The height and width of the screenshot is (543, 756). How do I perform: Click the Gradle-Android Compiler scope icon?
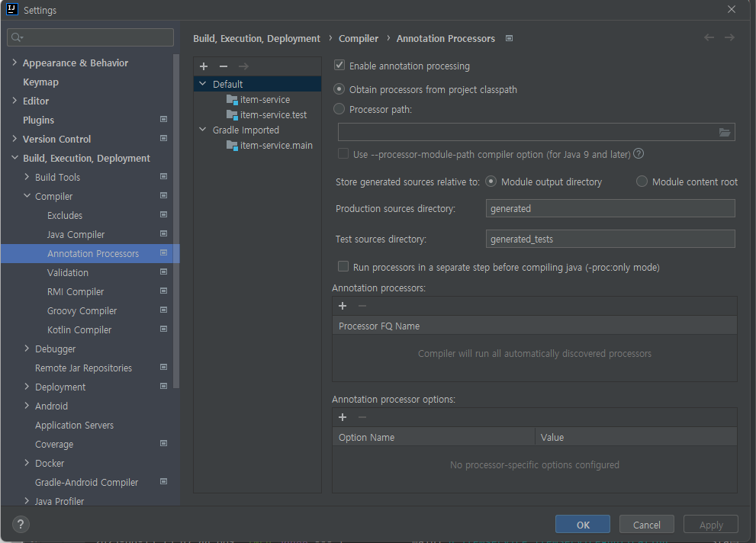(163, 481)
